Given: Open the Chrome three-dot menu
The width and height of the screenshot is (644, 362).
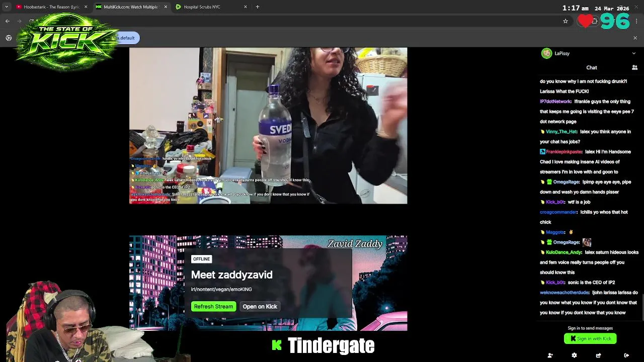Looking at the screenshot, I should tap(636, 21).
